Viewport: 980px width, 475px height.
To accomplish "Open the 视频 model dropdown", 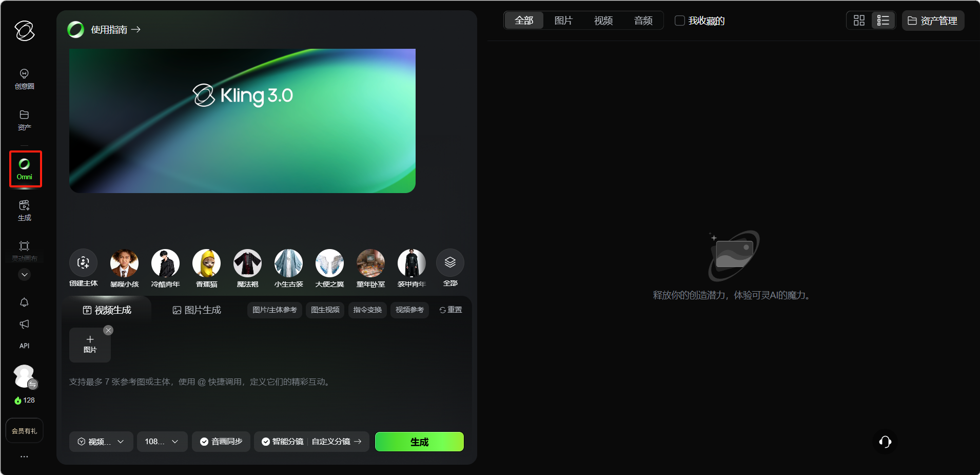I will [101, 442].
